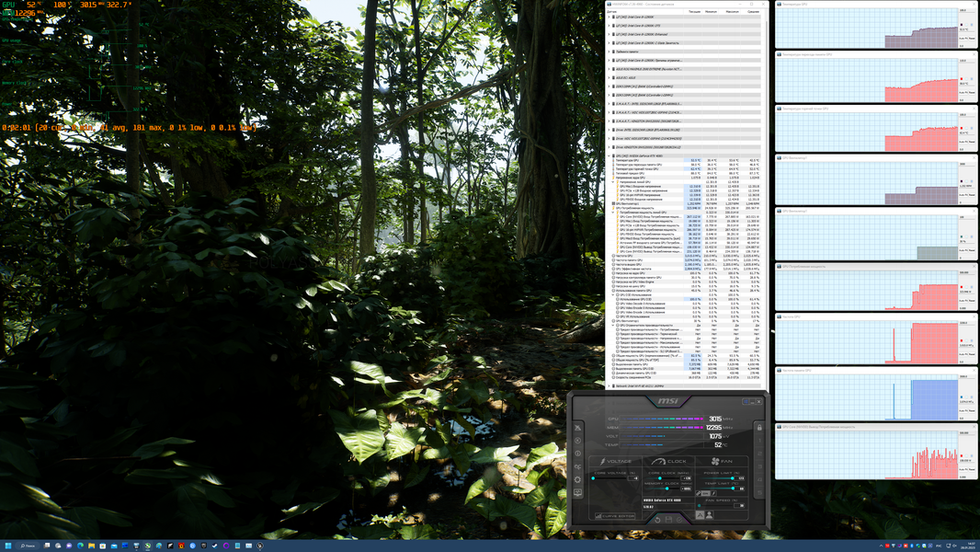Open the Fan section header
Screen dimensions: 980x552
pyautogui.click(x=722, y=461)
